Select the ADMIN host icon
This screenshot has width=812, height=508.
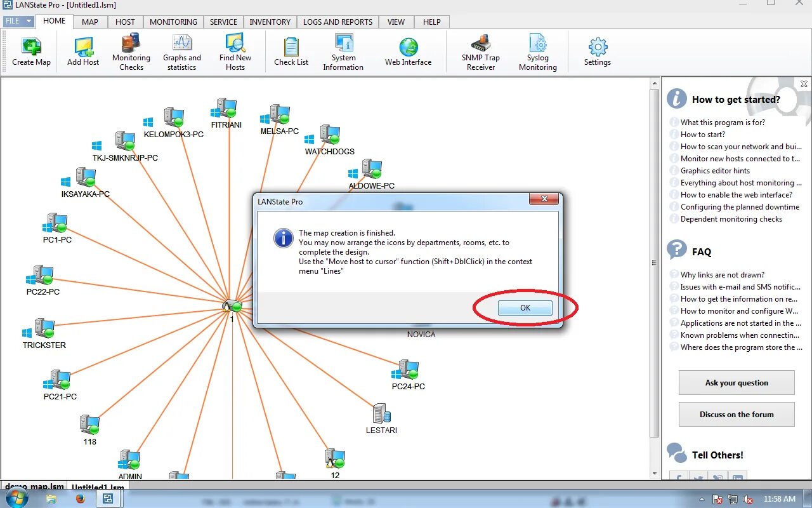(130, 460)
